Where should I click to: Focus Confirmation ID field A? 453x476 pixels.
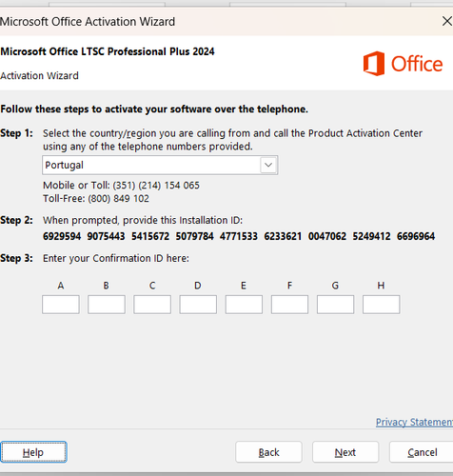(x=61, y=305)
